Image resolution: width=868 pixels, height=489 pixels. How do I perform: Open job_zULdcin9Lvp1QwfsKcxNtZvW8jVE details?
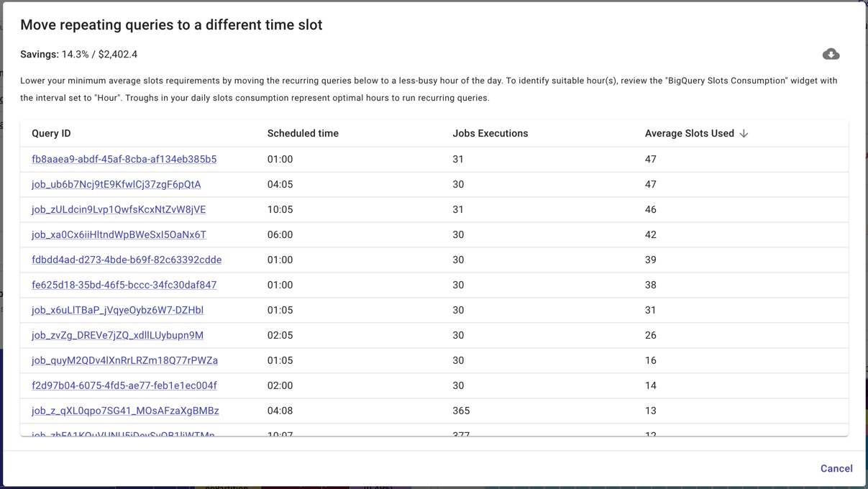(119, 209)
